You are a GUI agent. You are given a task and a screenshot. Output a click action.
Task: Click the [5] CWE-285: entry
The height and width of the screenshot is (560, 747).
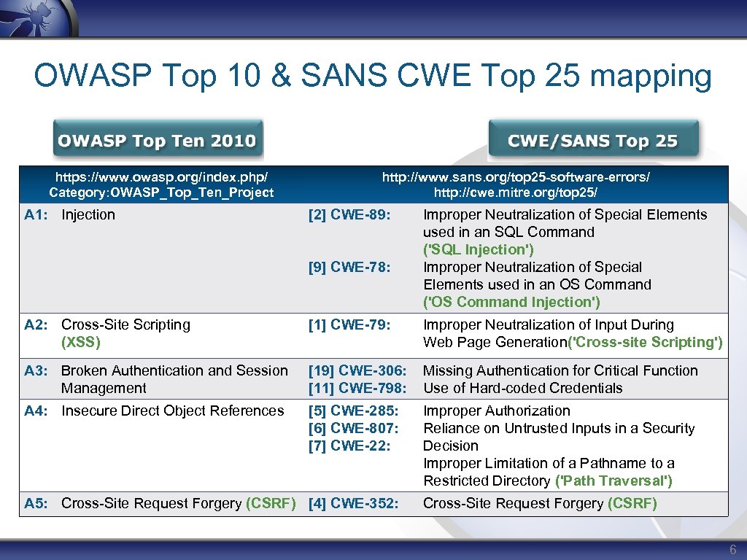pyautogui.click(x=353, y=411)
